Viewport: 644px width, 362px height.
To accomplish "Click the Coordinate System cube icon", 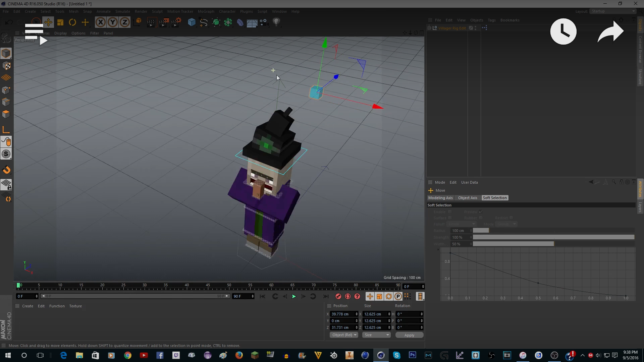I will pos(138,22).
